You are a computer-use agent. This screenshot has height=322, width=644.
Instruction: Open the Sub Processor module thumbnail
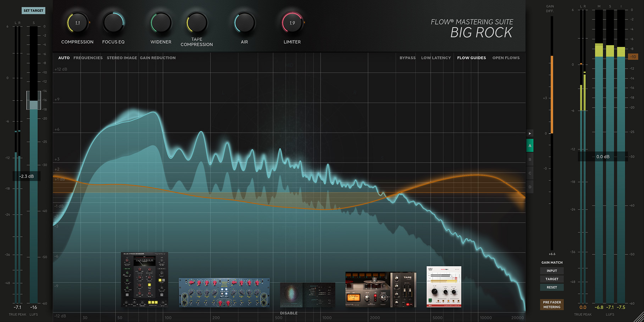[144, 279]
